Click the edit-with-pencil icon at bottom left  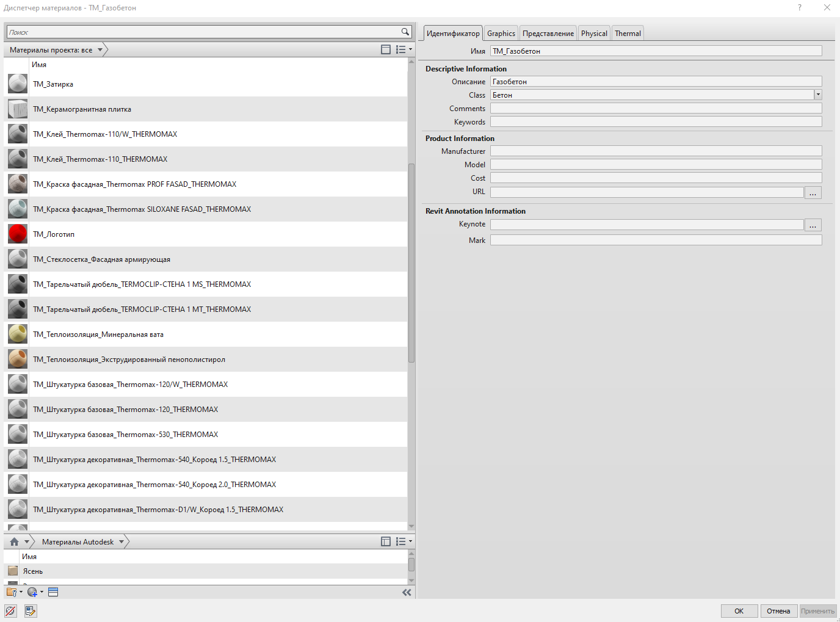pyautogui.click(x=31, y=610)
